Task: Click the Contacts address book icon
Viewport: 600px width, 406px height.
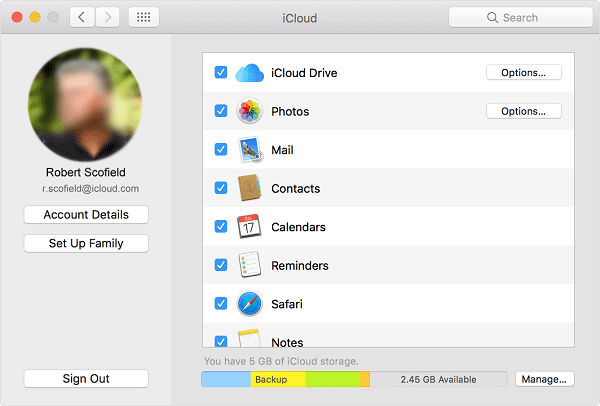Action: 249,188
